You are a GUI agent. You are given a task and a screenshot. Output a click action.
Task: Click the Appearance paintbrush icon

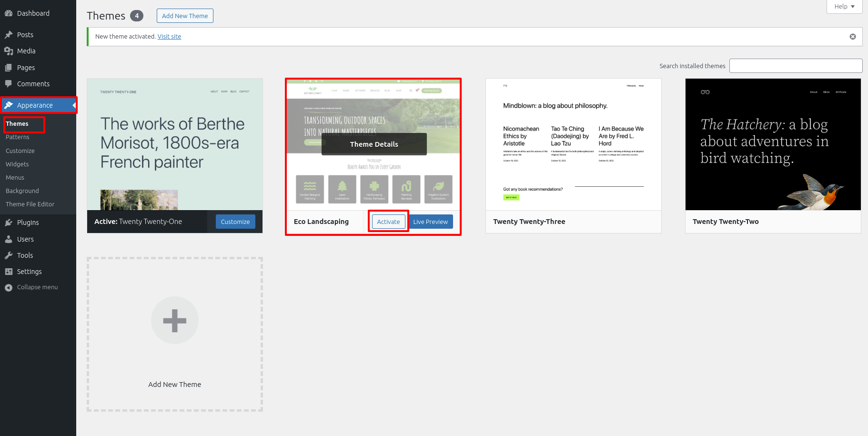(x=9, y=105)
